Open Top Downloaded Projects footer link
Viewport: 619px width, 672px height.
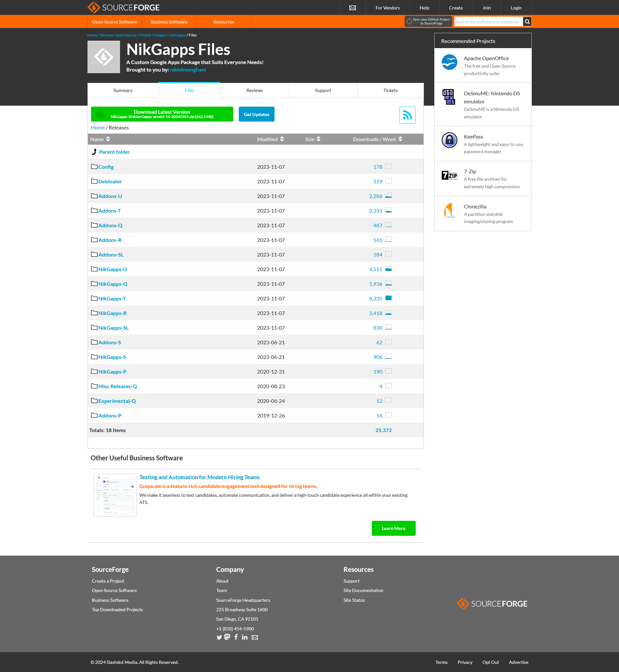117,609
